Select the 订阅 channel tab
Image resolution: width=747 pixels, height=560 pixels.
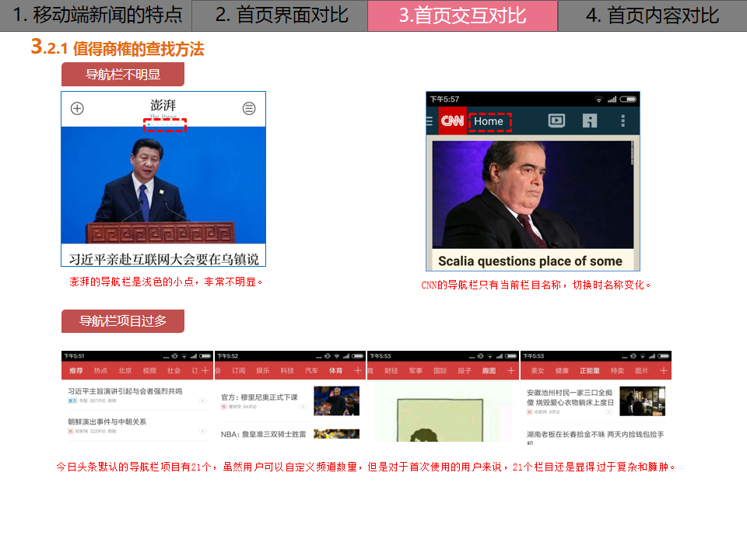tap(239, 370)
